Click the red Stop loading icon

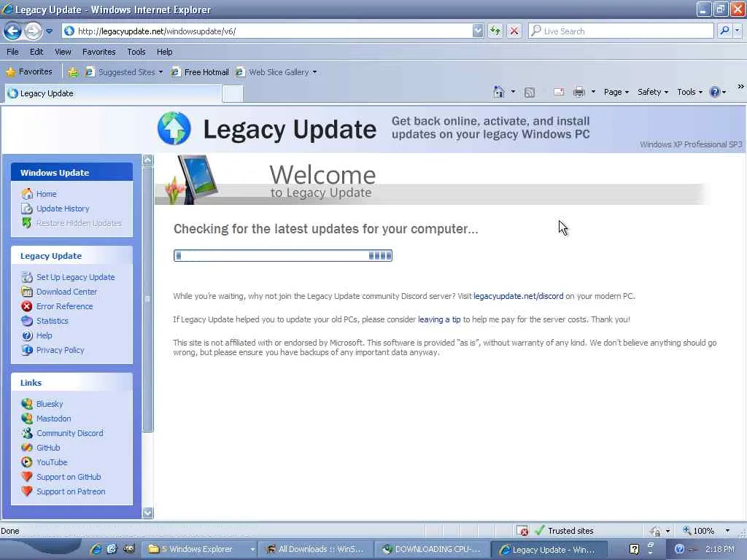pyautogui.click(x=514, y=31)
